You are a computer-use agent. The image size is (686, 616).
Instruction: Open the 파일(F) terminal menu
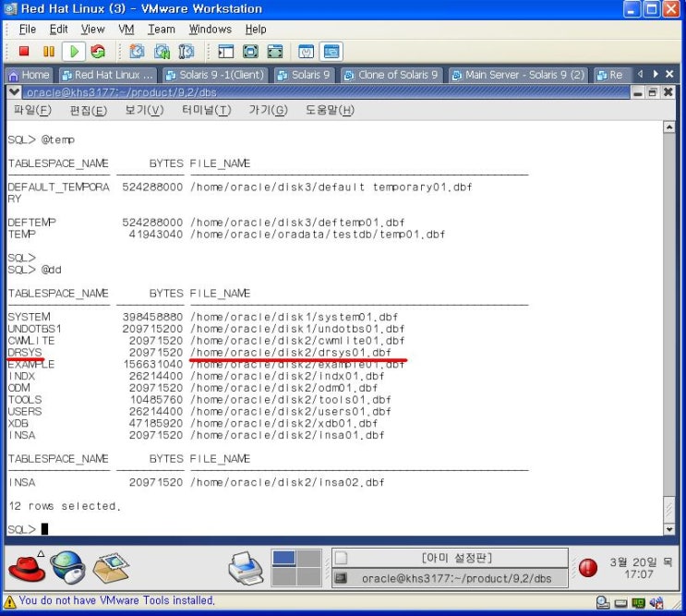point(32,110)
